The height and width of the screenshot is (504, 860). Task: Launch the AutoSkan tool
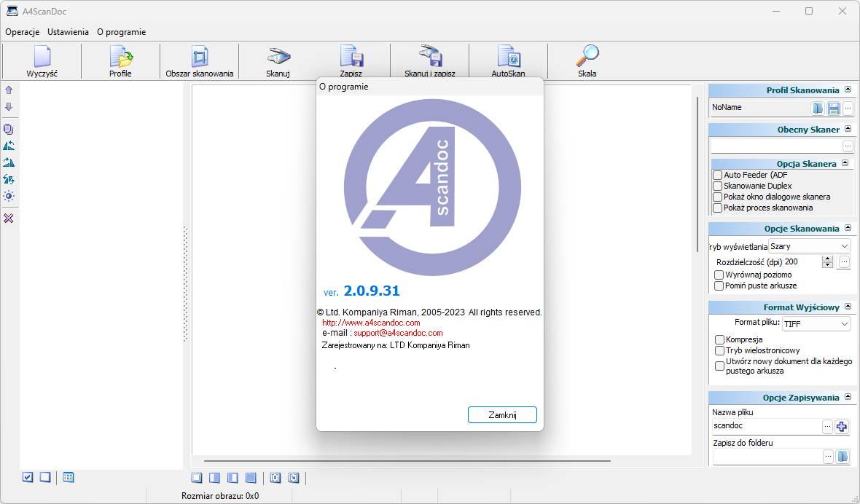point(509,61)
